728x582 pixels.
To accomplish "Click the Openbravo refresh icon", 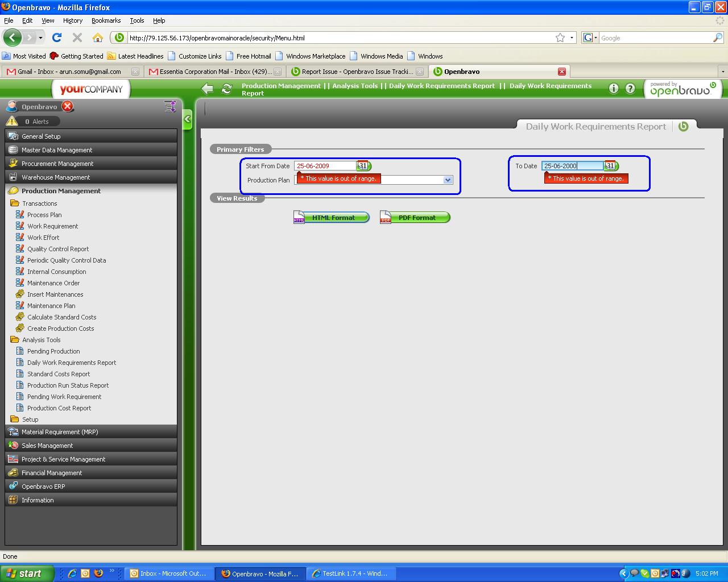I will click(x=227, y=89).
